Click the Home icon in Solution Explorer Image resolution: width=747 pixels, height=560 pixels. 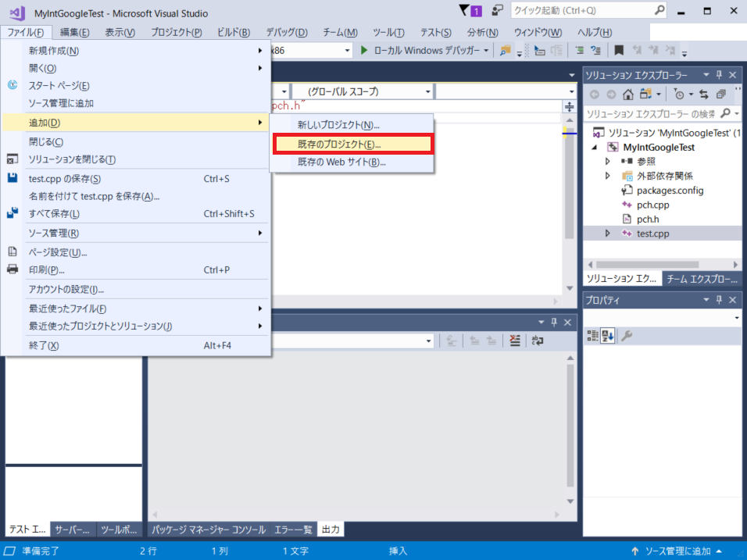point(628,95)
